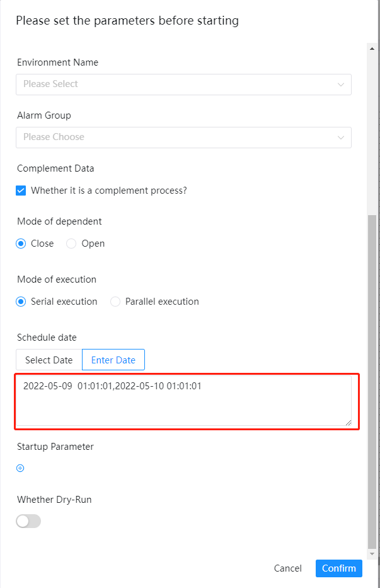Select Close for mode of dependent
Screen dimensions: 380x588
click(21, 244)
